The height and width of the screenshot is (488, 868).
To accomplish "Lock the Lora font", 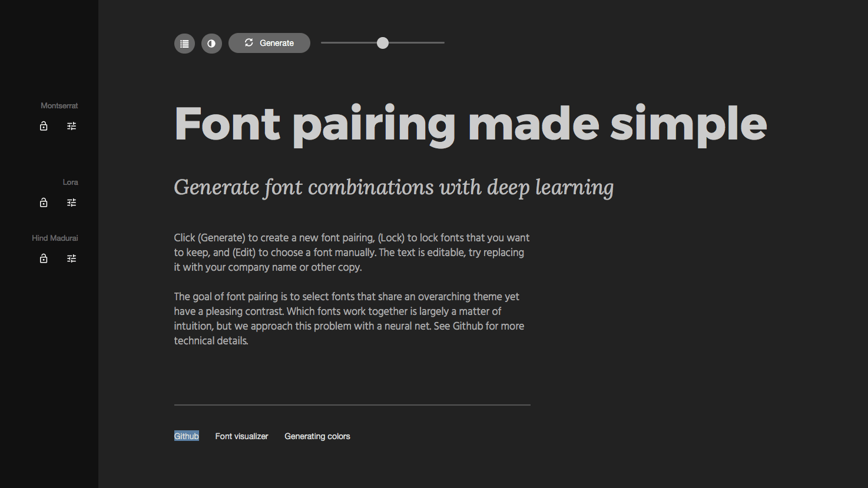I will pos(44,202).
